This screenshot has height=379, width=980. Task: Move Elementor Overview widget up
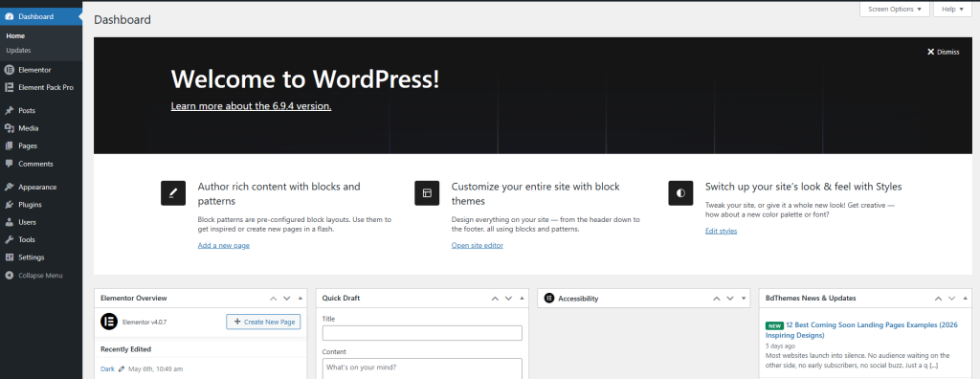273,299
